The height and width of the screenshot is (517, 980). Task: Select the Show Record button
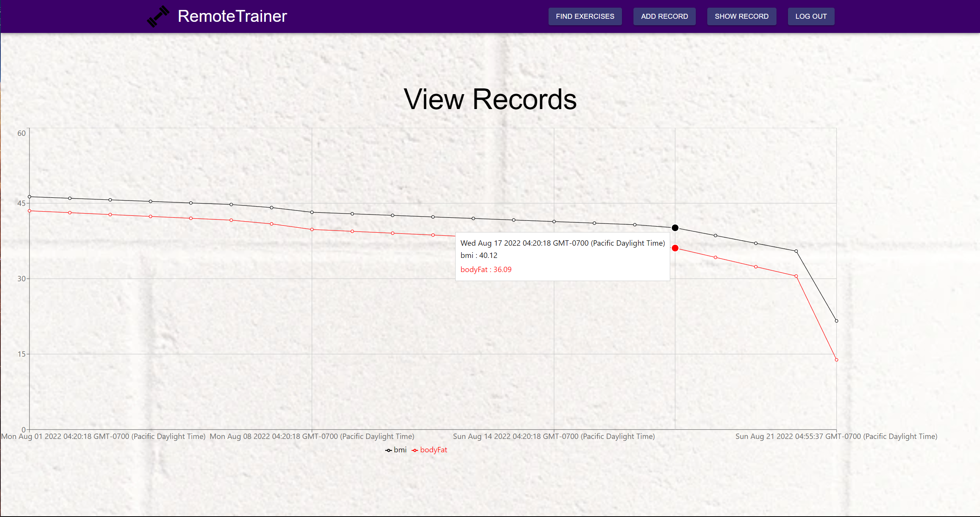coord(741,16)
